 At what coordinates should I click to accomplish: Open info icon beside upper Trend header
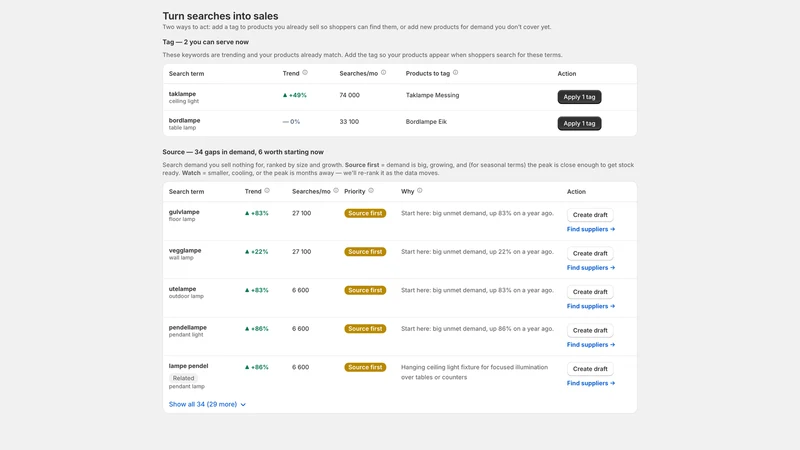[305, 72]
